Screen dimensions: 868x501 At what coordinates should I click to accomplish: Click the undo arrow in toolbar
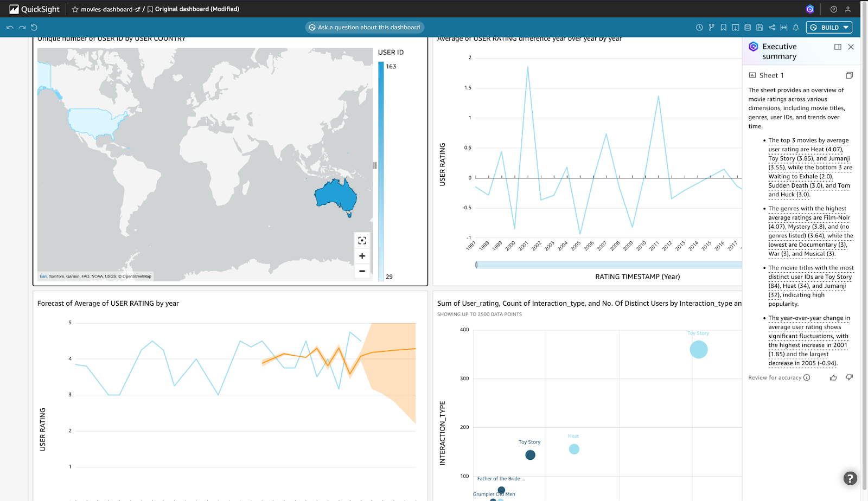[x=10, y=28]
